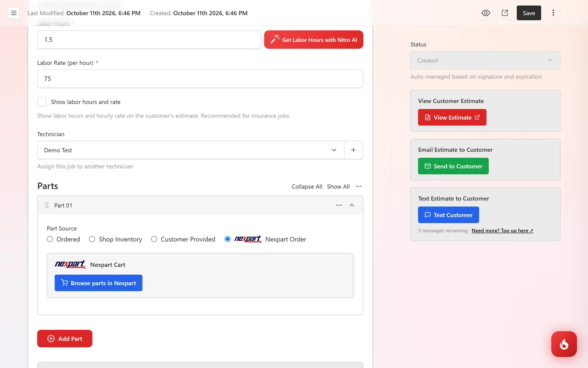Open Parts section three-dot menu
The height and width of the screenshot is (368, 588).
359,186
